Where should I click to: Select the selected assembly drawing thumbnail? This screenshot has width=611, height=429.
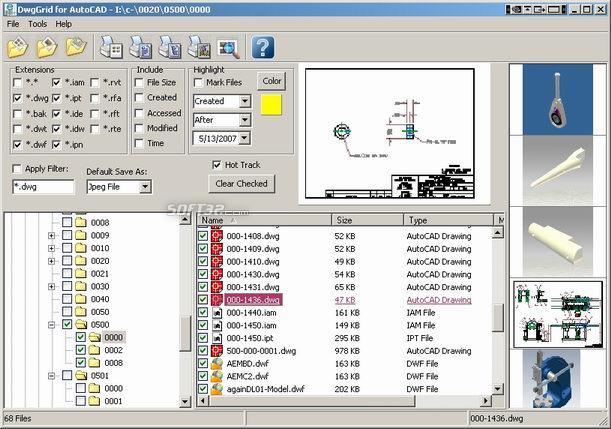point(558,314)
